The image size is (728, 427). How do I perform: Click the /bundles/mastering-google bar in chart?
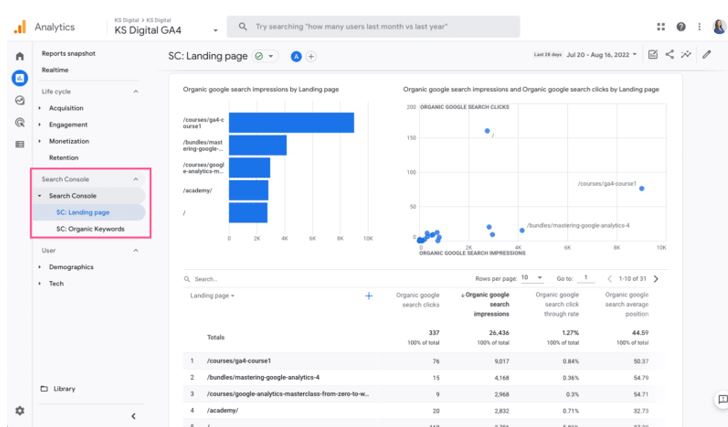tap(258, 145)
